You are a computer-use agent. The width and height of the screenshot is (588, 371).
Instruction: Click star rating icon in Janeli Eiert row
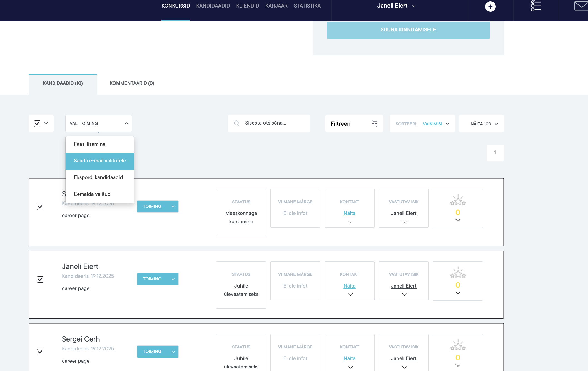(458, 274)
